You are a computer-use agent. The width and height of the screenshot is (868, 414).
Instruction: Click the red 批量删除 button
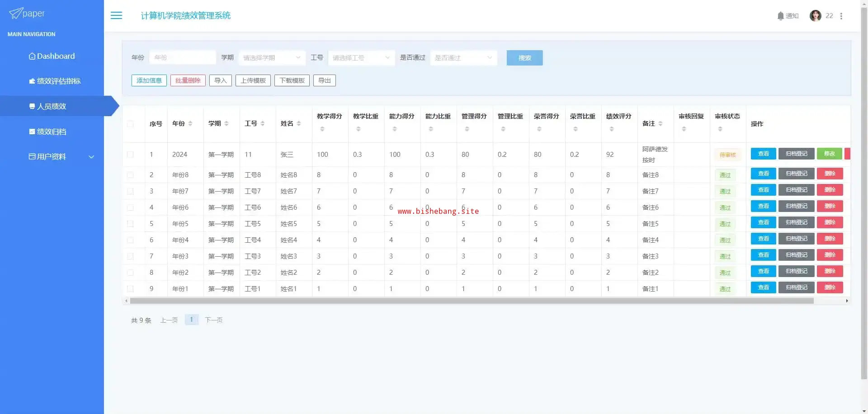pyautogui.click(x=188, y=80)
